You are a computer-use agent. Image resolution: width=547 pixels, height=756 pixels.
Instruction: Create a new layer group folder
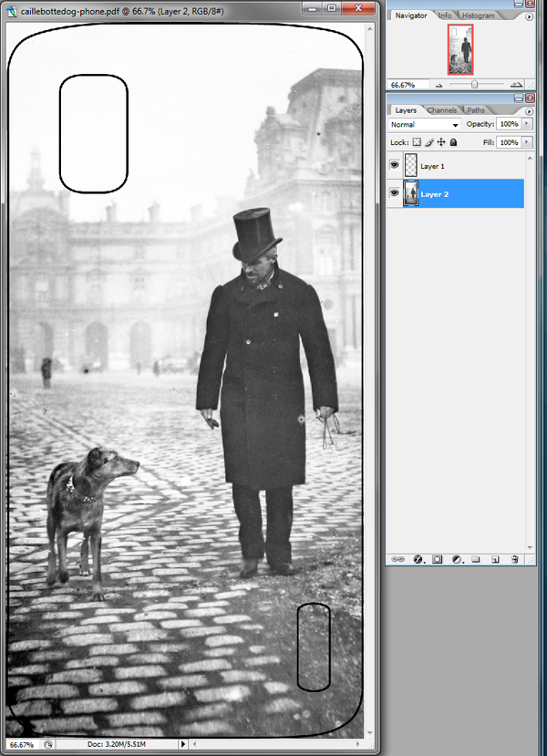(476, 559)
